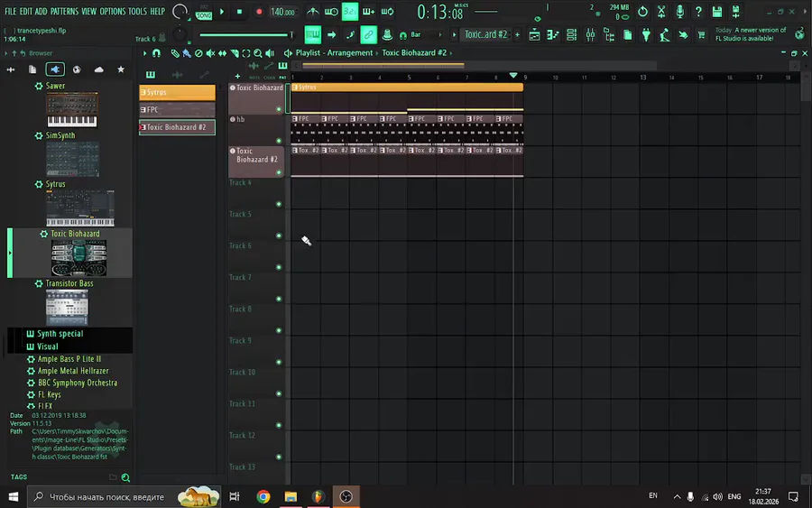
Task: Collapse Toxic Biohazard item side arrow in Browser
Action: pyautogui.click(x=10, y=254)
